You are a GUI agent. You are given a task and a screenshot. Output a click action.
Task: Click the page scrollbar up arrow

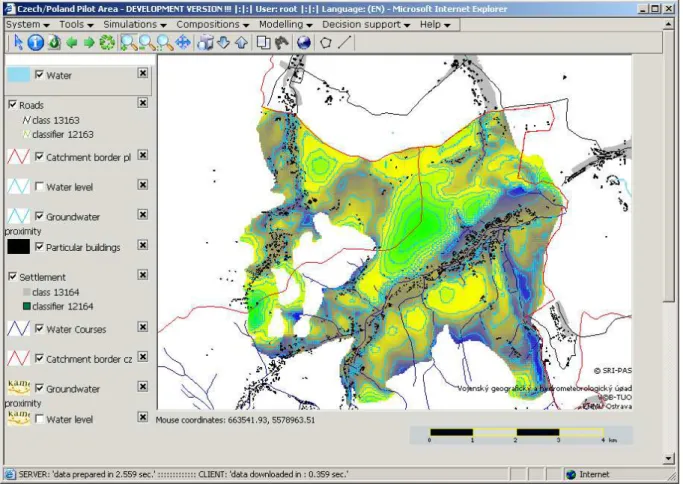[x=669, y=24]
